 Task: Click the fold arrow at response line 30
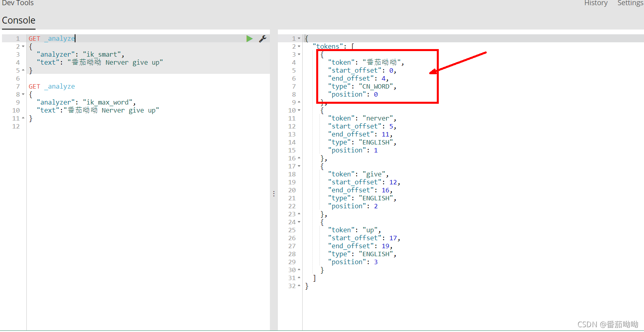(299, 270)
